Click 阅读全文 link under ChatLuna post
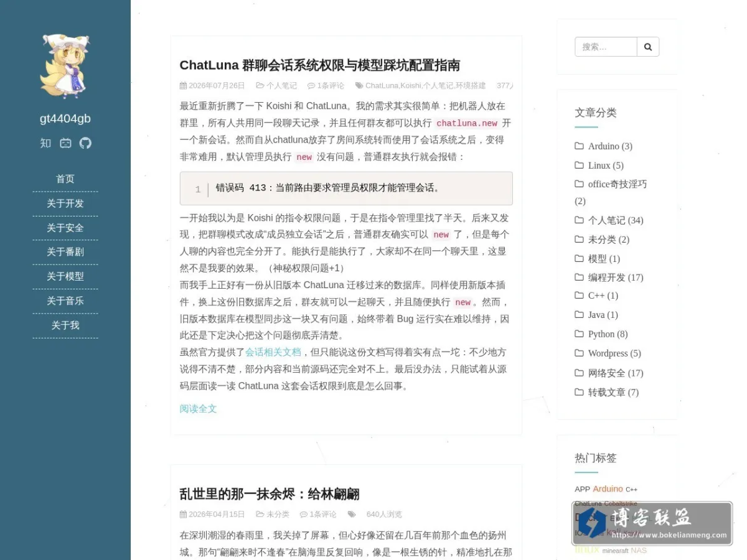The image size is (747, 560). [199, 409]
